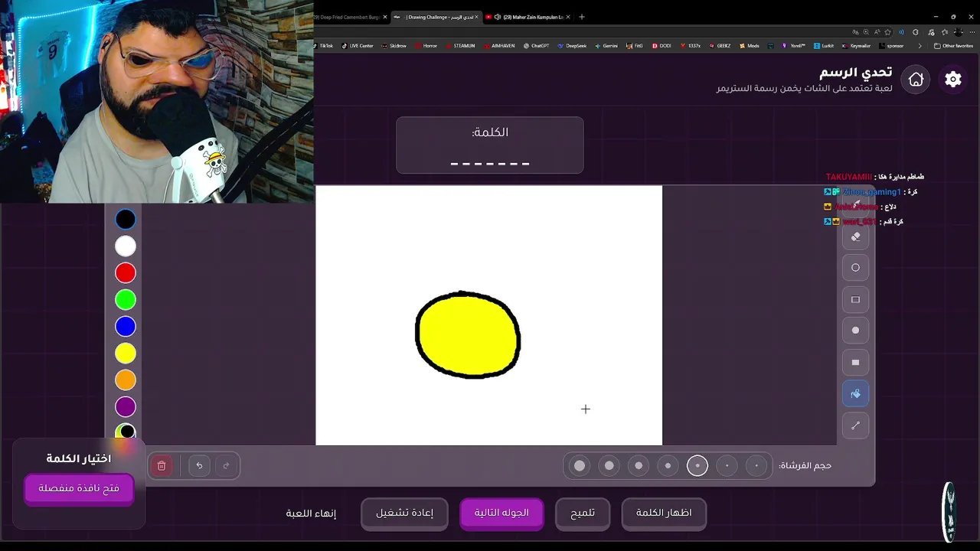Pick the yellow color swatch

pos(126,354)
